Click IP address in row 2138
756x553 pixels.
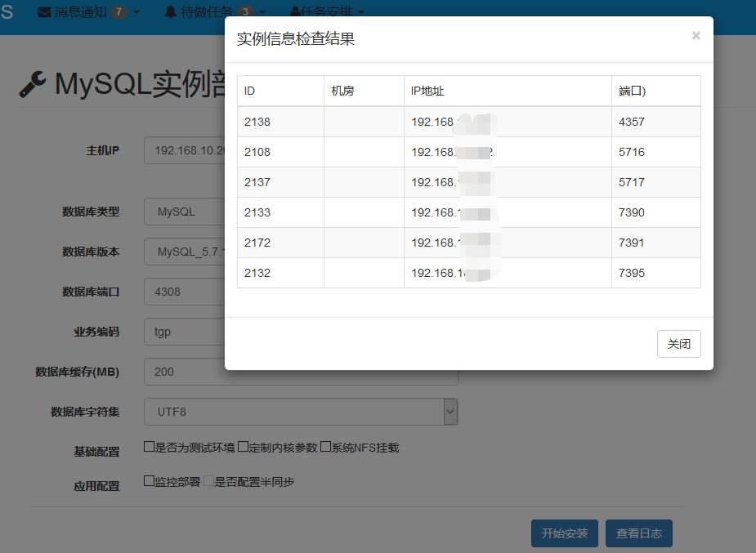point(508,122)
